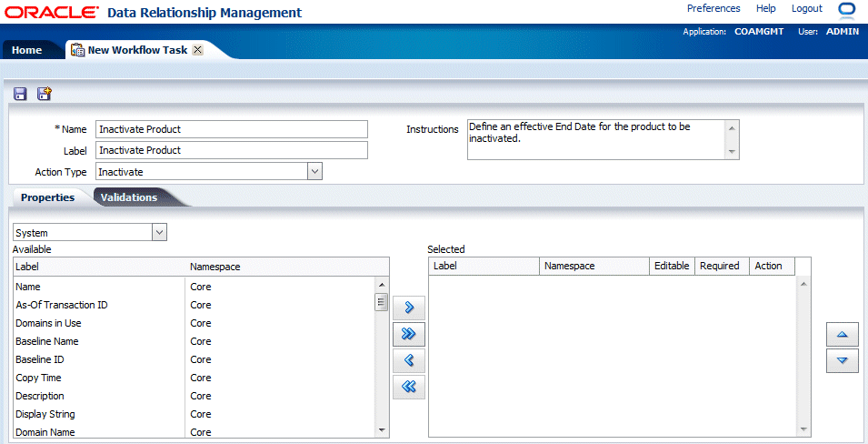Click Selected Label column header
The width and height of the screenshot is (868, 444).
click(x=484, y=266)
